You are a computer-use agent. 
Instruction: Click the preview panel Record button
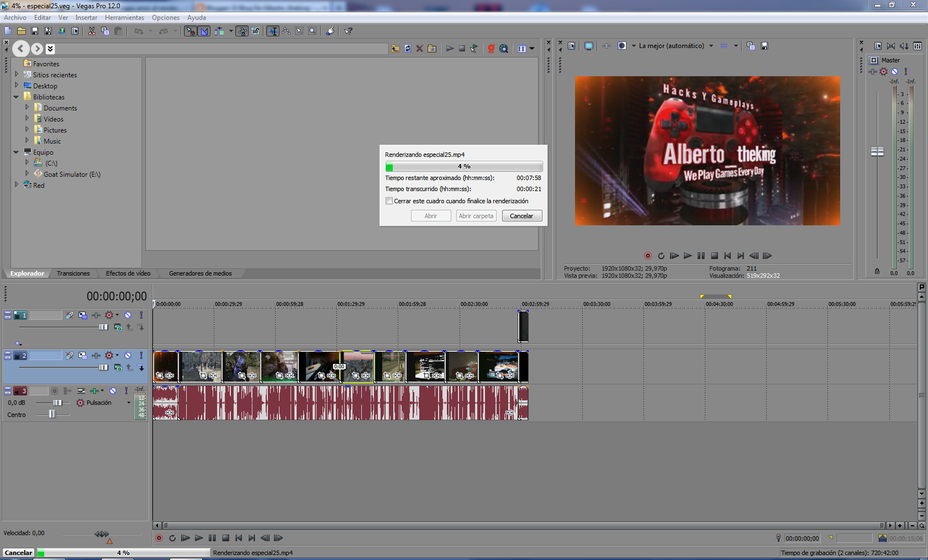click(647, 256)
